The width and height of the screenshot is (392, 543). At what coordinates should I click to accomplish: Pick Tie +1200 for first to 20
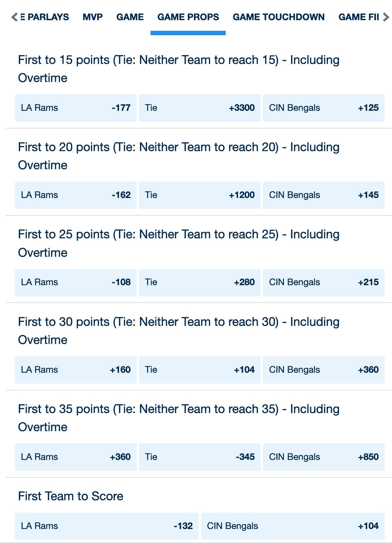tap(200, 195)
